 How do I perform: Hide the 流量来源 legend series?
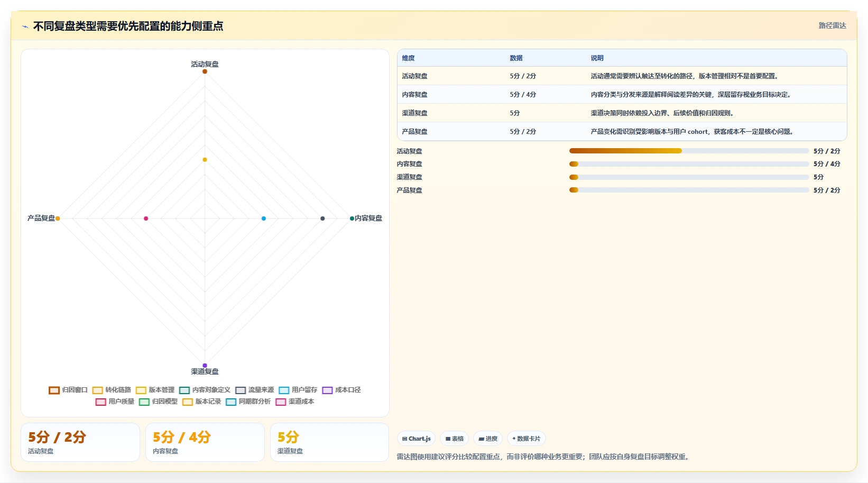(x=255, y=390)
